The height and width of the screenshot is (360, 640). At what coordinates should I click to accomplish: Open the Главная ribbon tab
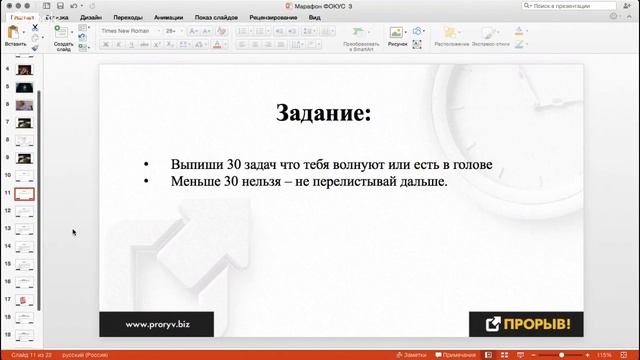pyautogui.click(x=22, y=18)
